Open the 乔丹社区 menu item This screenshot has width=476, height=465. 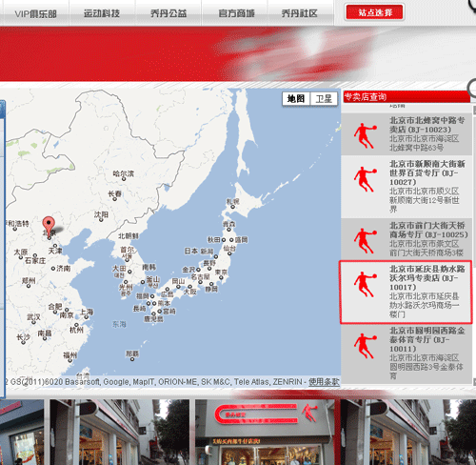tap(299, 13)
